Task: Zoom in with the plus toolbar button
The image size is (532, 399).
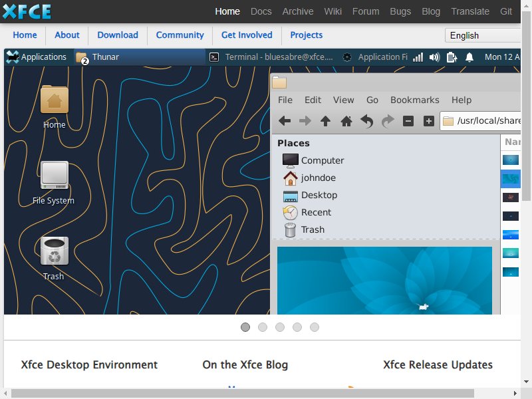Action: [x=429, y=121]
